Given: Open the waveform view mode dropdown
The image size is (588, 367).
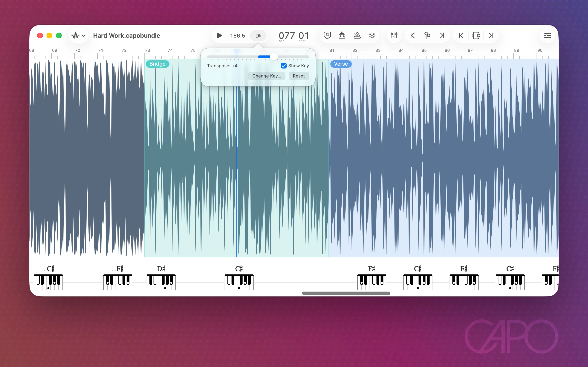Looking at the screenshot, I should coord(78,35).
